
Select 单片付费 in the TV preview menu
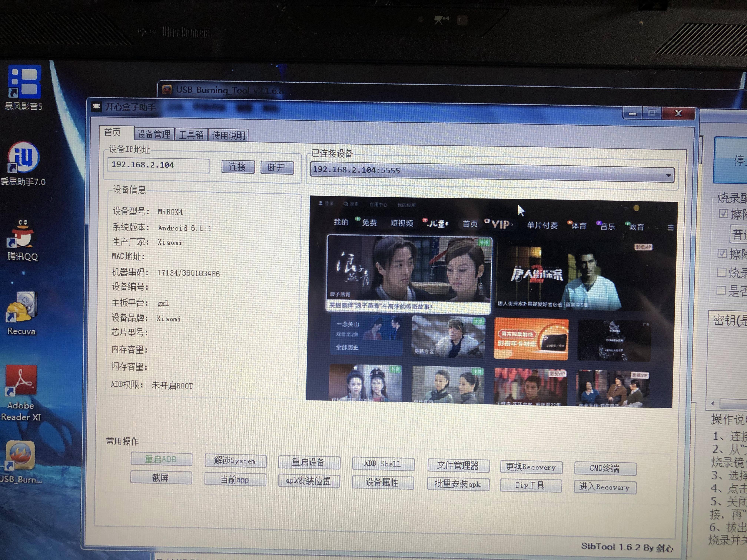pyautogui.click(x=542, y=226)
